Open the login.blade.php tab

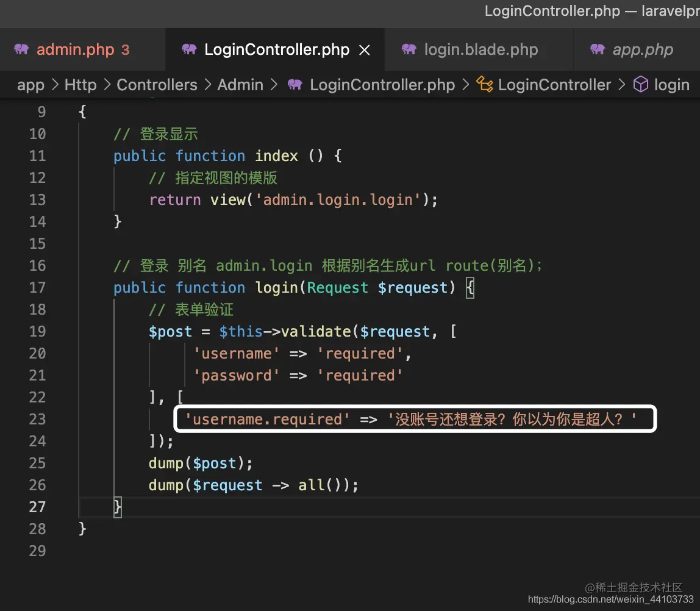(x=479, y=49)
